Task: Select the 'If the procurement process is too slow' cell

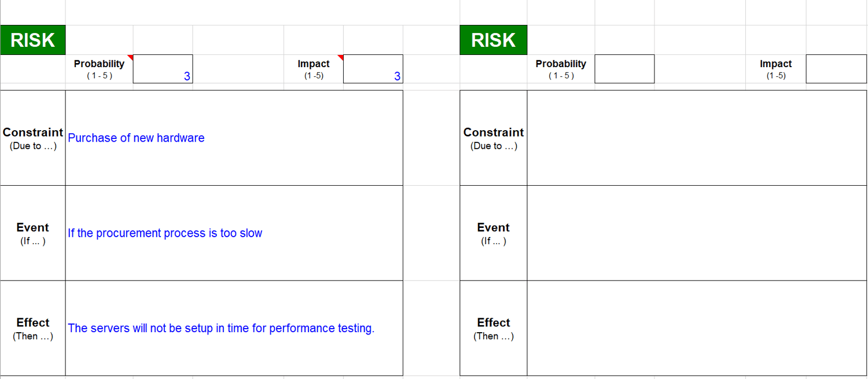Action: [234, 233]
